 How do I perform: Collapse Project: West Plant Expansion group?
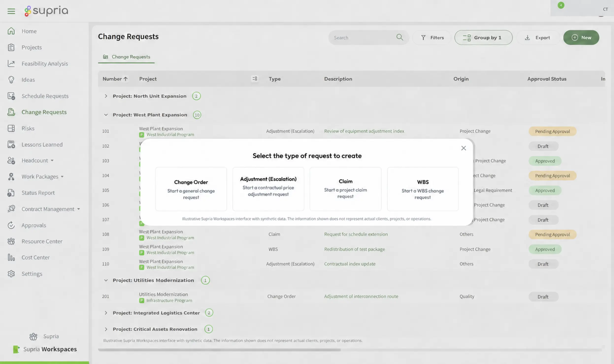pos(106,115)
